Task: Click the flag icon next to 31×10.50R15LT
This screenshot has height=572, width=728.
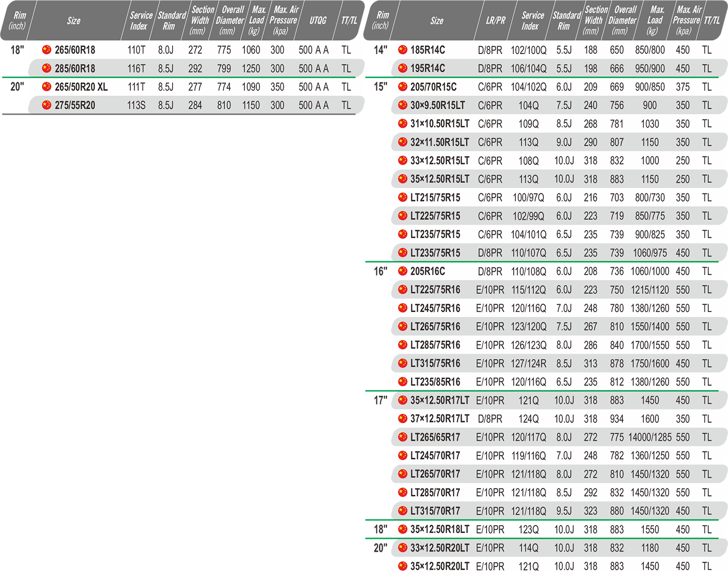Action: pyautogui.click(x=402, y=124)
